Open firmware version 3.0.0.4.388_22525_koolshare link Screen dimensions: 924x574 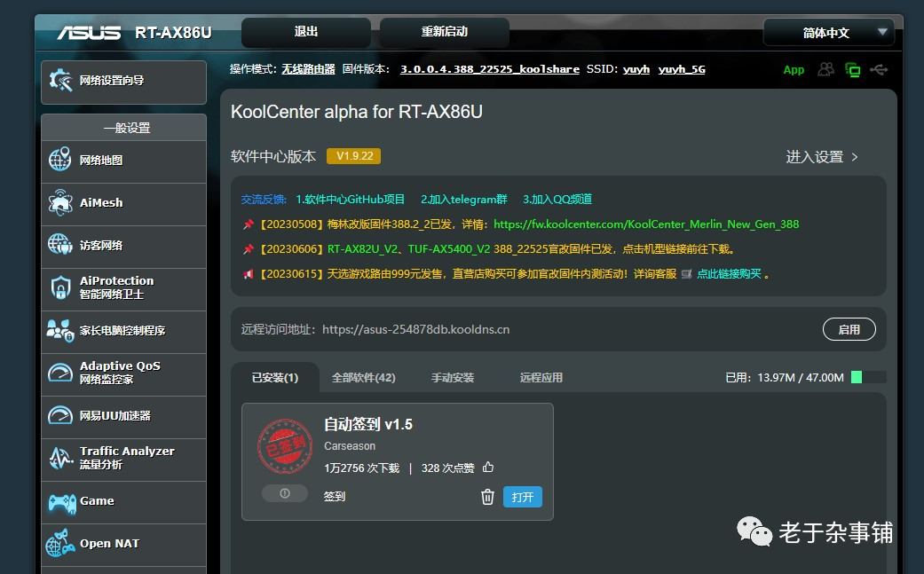490,69
